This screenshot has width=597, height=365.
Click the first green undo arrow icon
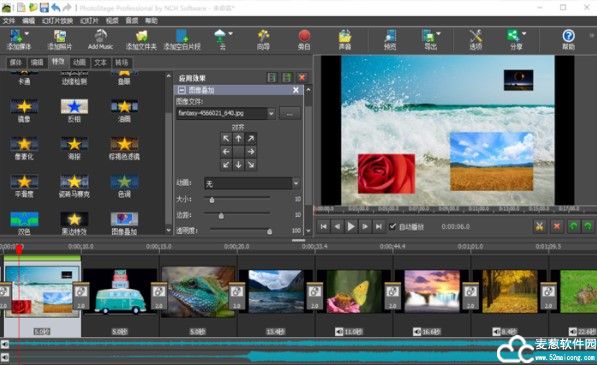[x=573, y=226]
